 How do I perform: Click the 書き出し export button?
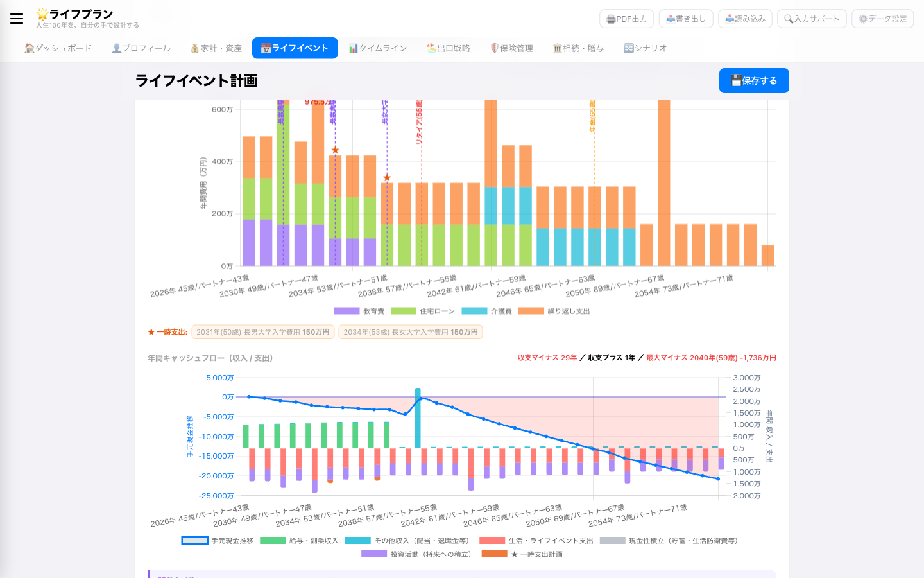[x=685, y=19]
